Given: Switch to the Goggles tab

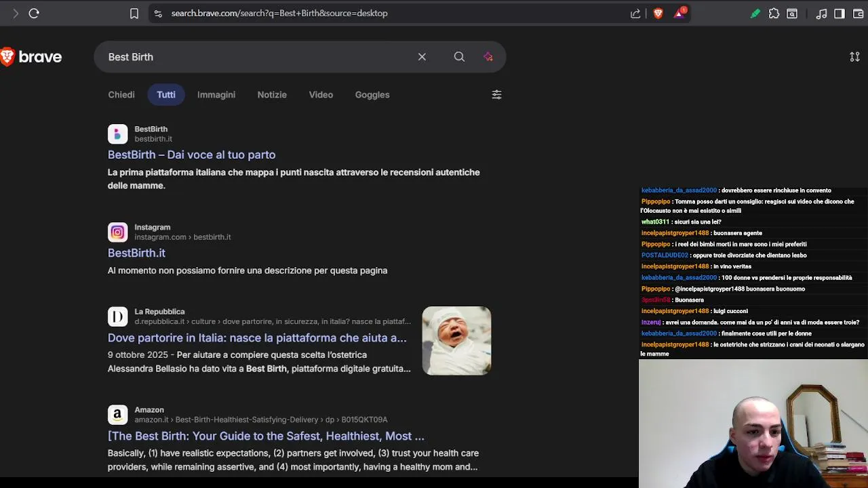Looking at the screenshot, I should (x=372, y=95).
